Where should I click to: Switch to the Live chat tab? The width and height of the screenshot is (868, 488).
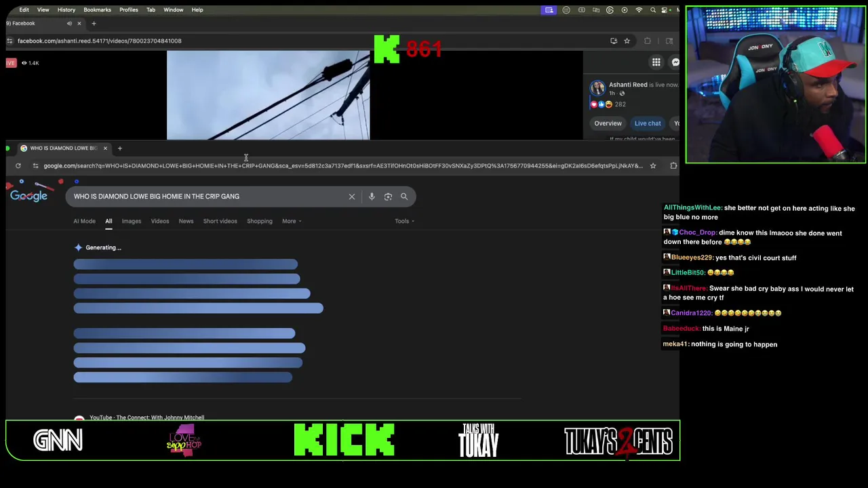point(648,123)
